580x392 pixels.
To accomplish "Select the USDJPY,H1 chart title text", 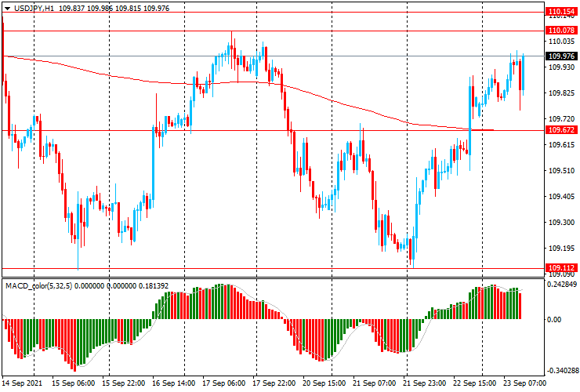I will (x=34, y=8).
